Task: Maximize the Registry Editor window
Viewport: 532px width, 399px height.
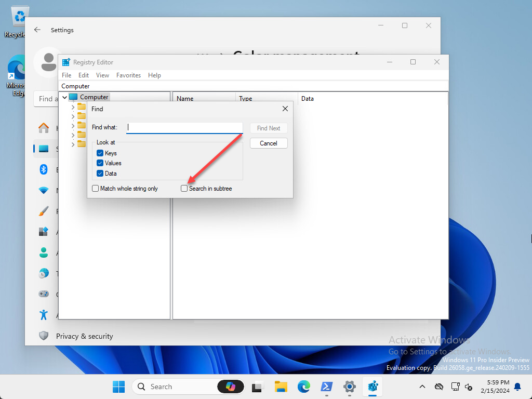Action: click(x=413, y=62)
